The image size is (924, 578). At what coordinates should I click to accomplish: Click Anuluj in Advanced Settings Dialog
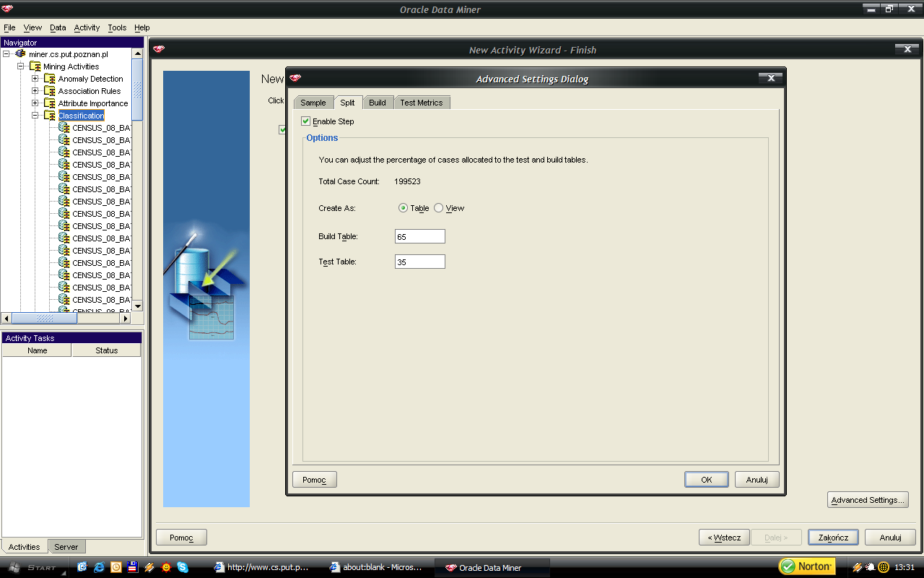pos(757,480)
